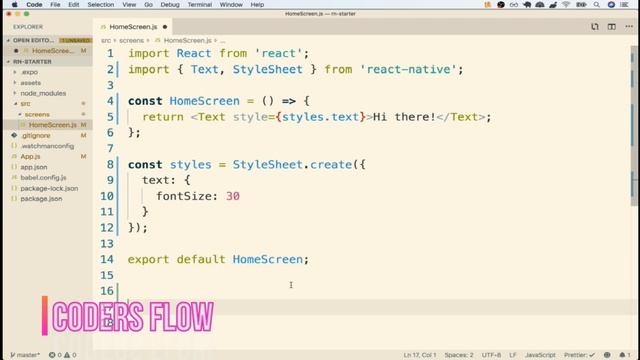Click the braces icon next to package.json
Viewport: 640px width, 360px height.
click(14, 199)
